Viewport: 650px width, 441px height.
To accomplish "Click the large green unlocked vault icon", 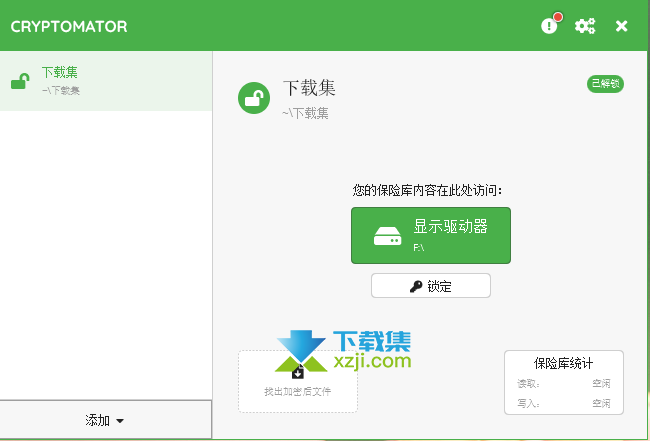I will coord(254,98).
